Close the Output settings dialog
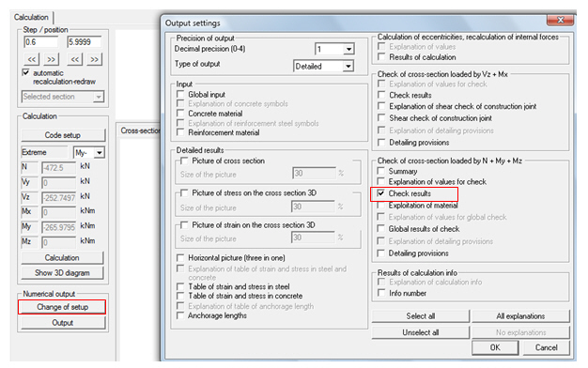 (561, 20)
